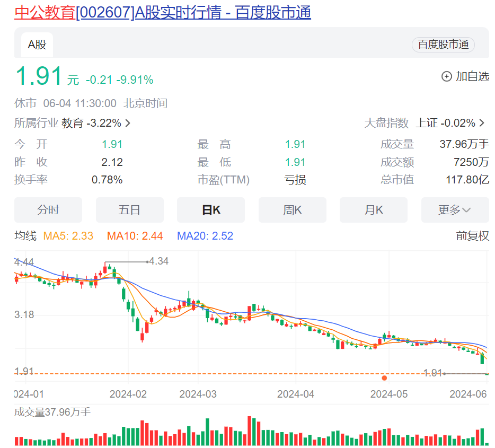Viewport: 495px width, 448px height.
Task: Click the tallest volume bar in the chart
Action: coord(250,431)
